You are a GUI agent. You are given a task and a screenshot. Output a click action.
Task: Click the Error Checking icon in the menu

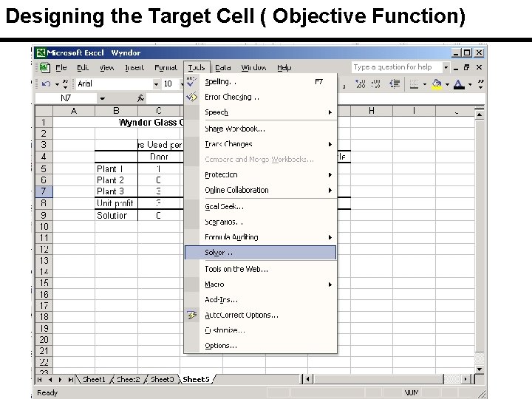tap(191, 97)
